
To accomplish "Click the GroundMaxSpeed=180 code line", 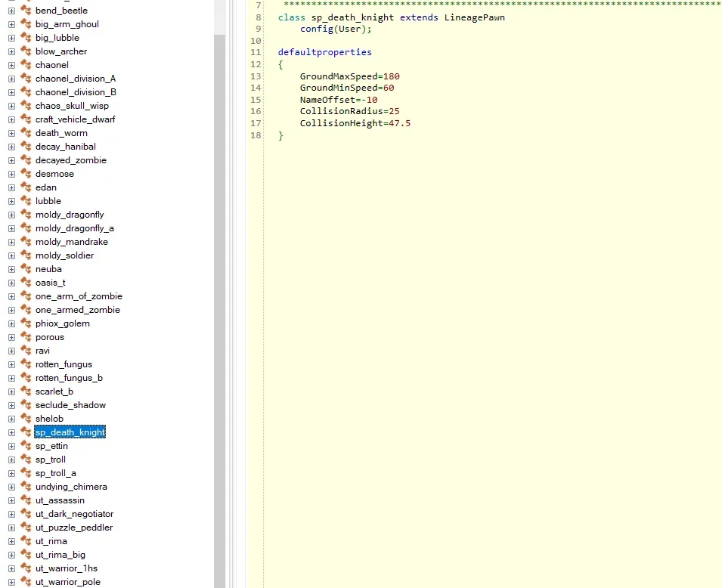I will pos(349,76).
